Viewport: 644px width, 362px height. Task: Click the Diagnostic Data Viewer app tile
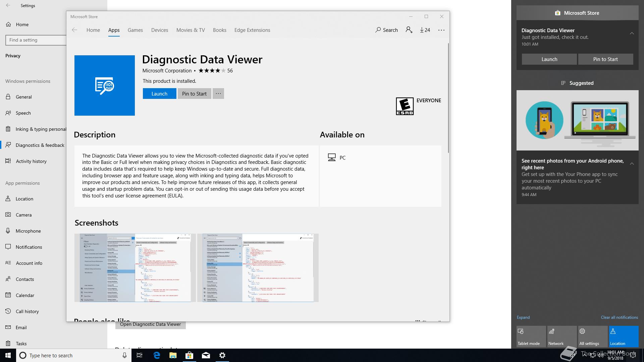[105, 85]
